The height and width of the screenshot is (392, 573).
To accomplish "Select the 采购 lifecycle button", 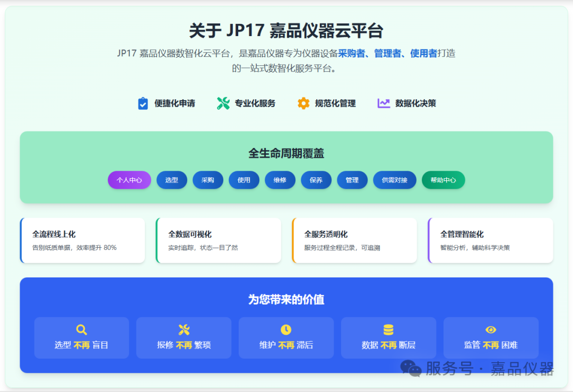I will point(208,180).
